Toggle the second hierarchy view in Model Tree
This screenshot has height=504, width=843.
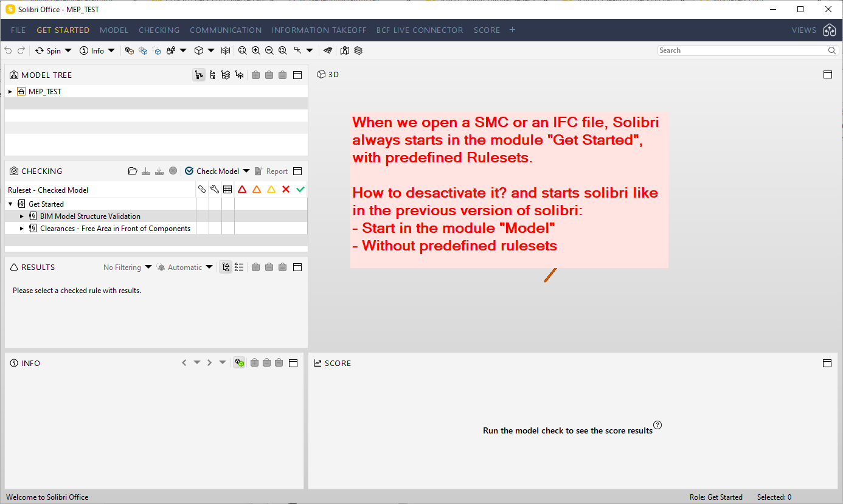tap(212, 75)
